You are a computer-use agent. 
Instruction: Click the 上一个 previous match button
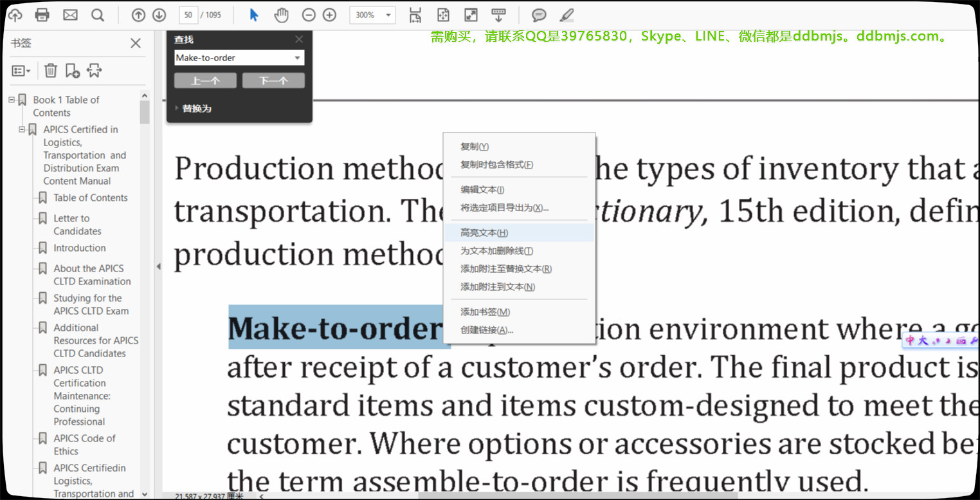pyautogui.click(x=205, y=80)
